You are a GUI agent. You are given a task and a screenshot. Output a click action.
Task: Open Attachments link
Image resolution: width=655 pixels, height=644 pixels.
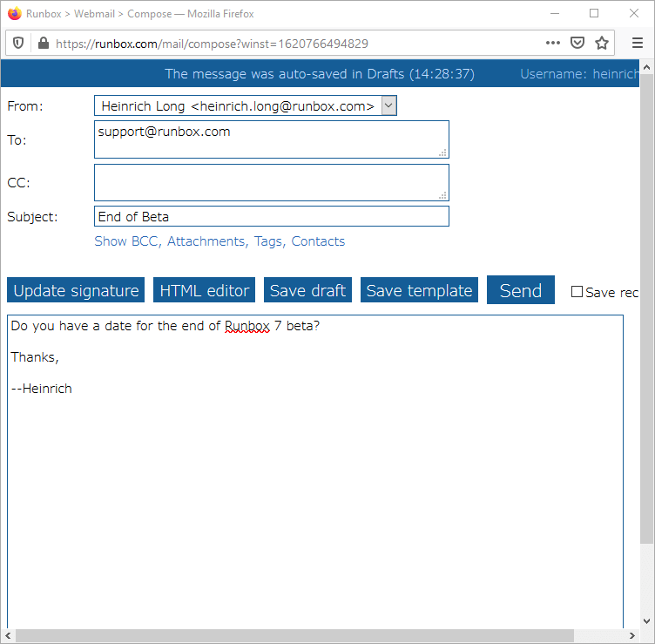pos(206,241)
